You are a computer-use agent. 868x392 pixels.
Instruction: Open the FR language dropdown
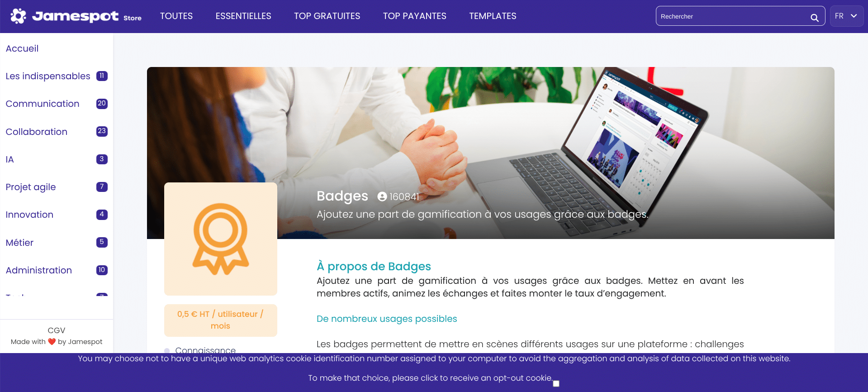pos(846,16)
